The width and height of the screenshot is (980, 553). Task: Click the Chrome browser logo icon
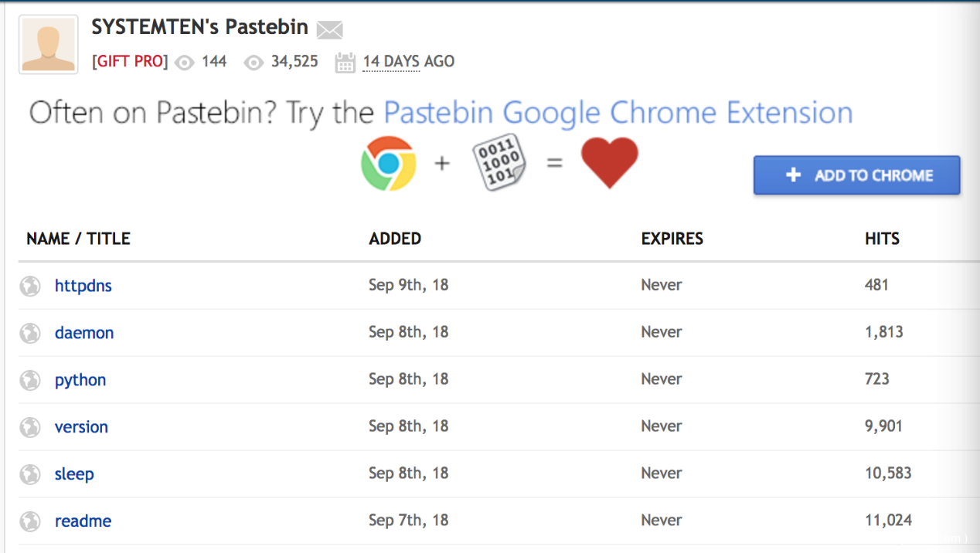coord(388,164)
